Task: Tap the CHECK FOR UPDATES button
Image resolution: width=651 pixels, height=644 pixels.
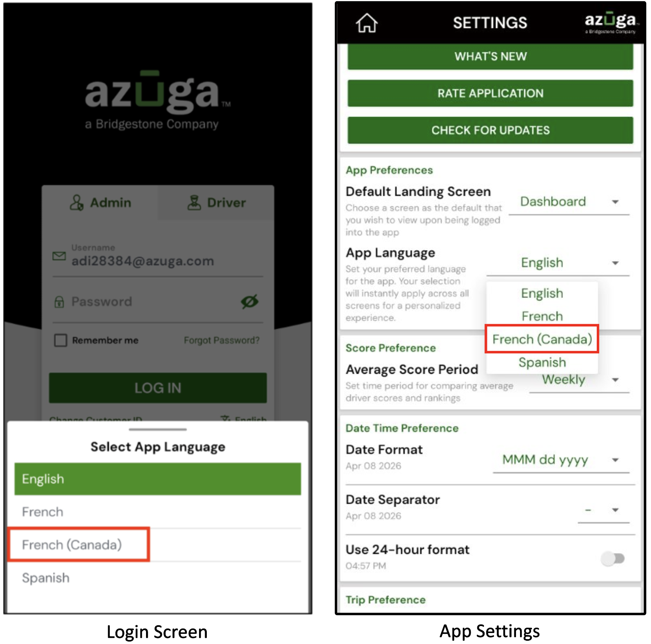Action: (x=490, y=130)
